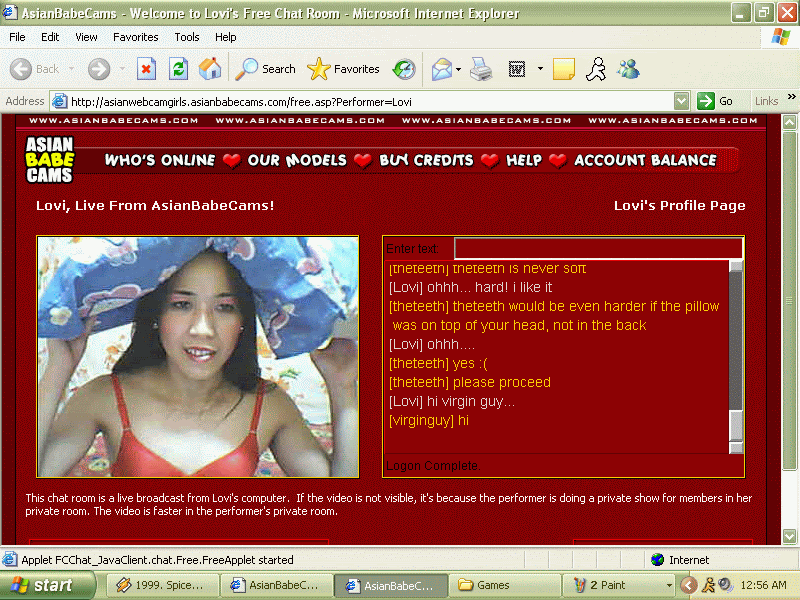Open the Tools menu
This screenshot has height=600, width=800.
point(187,37)
